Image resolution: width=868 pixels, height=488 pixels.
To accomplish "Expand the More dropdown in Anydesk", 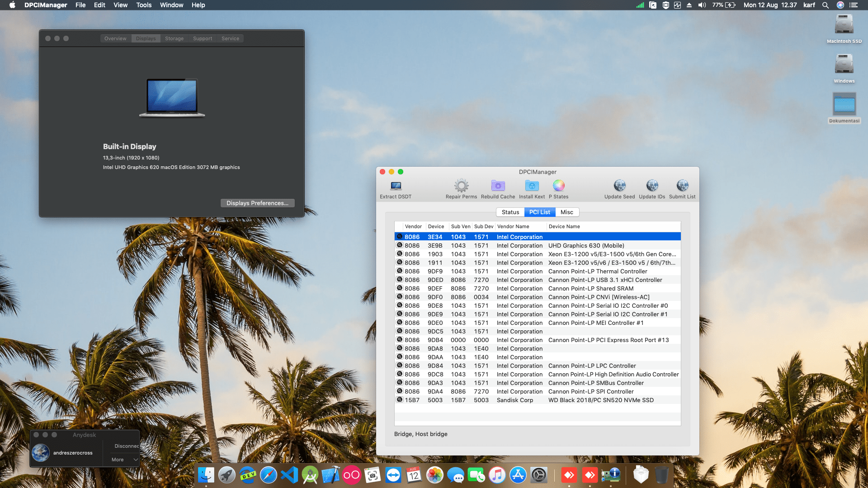I will point(125,460).
